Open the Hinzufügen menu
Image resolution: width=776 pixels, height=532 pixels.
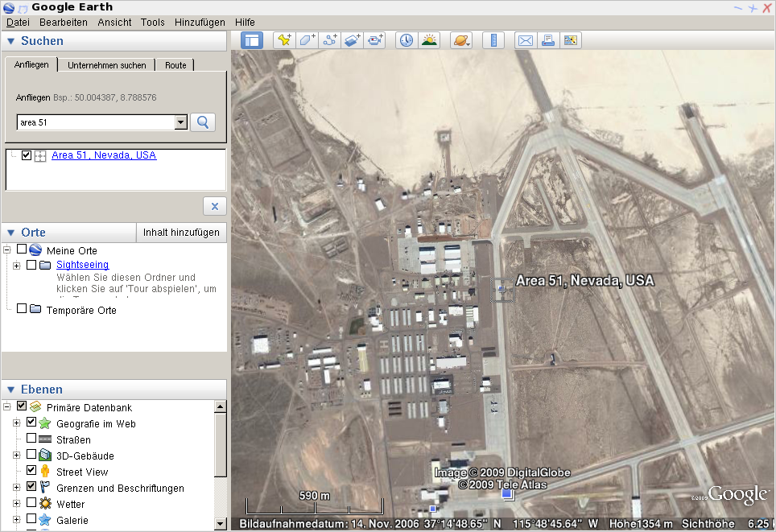200,23
